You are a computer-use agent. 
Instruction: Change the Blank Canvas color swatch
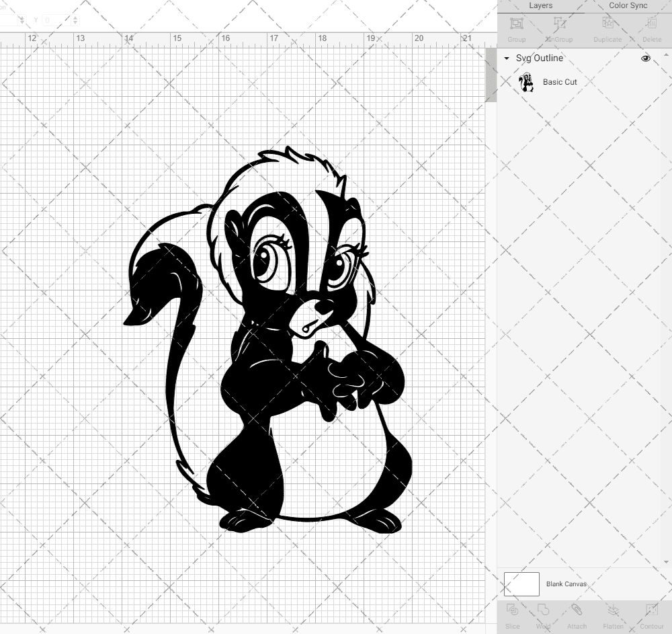pos(521,584)
